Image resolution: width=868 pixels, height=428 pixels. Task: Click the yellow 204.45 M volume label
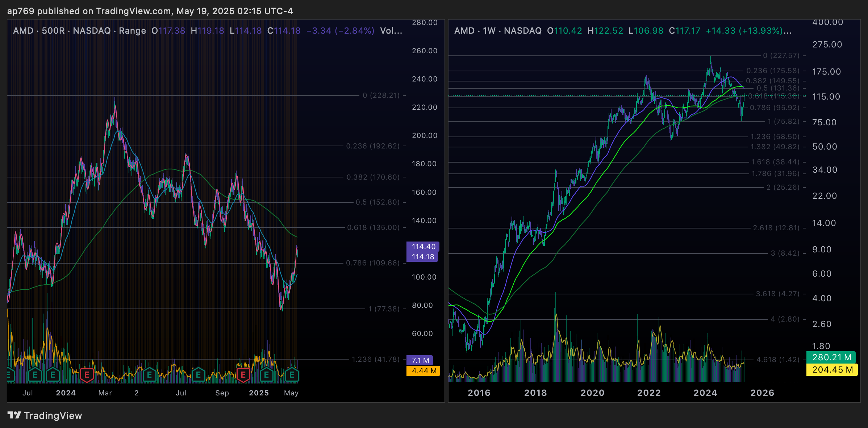[x=832, y=370]
